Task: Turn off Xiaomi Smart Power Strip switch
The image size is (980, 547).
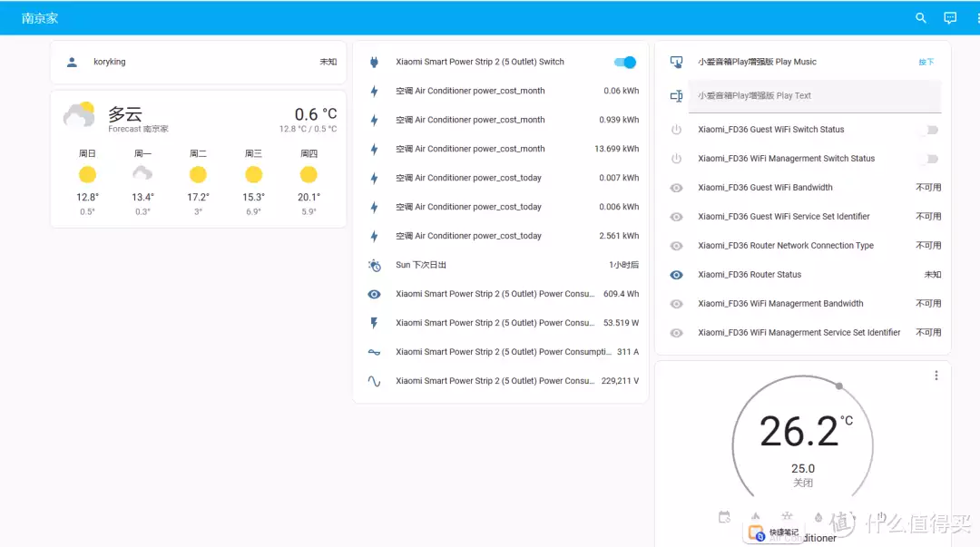Action: (x=625, y=63)
